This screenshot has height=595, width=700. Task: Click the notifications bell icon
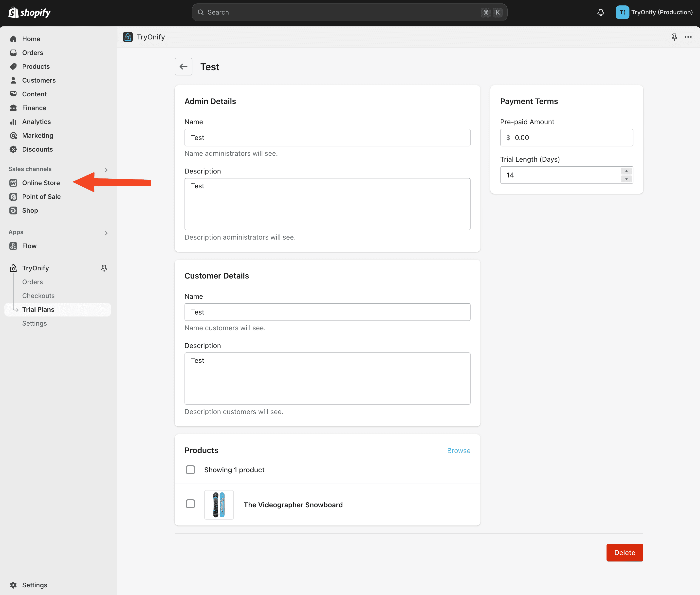point(600,13)
